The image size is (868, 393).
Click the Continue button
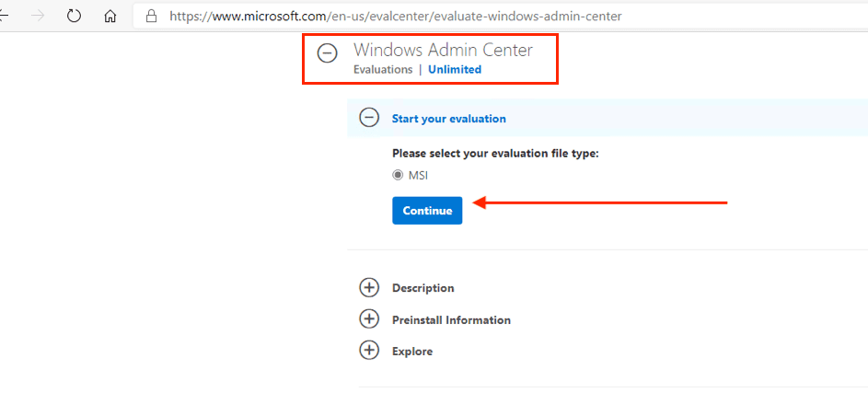click(427, 211)
